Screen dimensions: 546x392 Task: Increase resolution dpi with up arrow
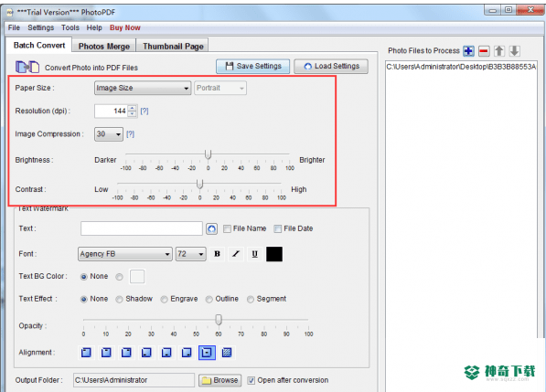click(x=132, y=108)
